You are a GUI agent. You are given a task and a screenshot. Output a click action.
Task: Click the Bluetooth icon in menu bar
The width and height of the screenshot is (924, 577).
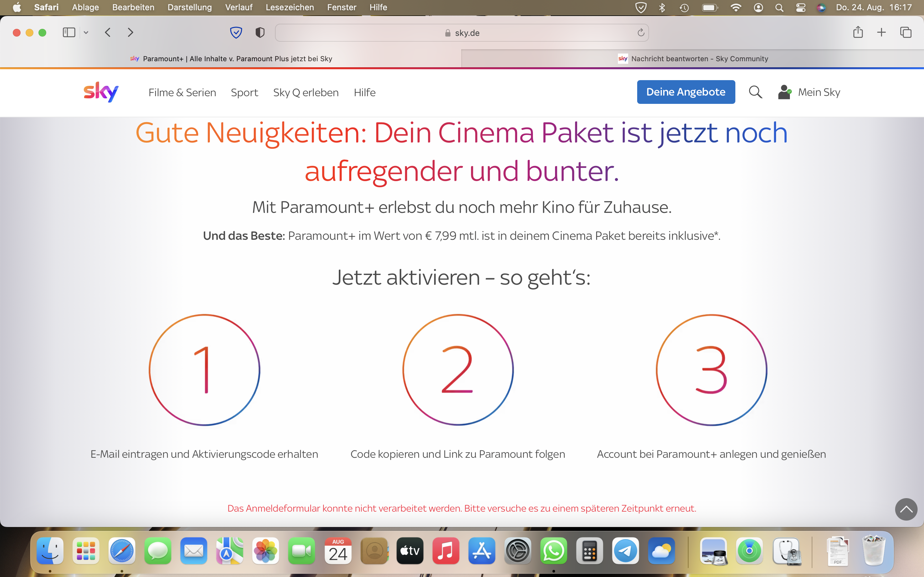tap(662, 7)
